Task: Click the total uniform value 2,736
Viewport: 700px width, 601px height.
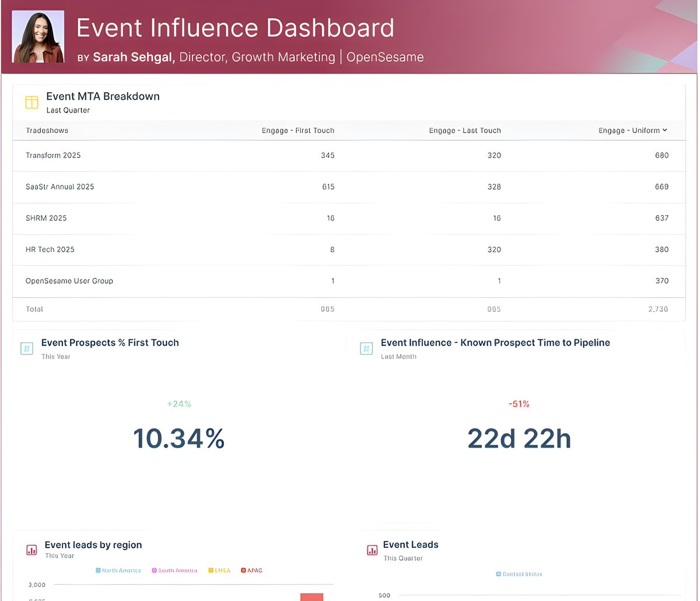Action: click(x=658, y=309)
